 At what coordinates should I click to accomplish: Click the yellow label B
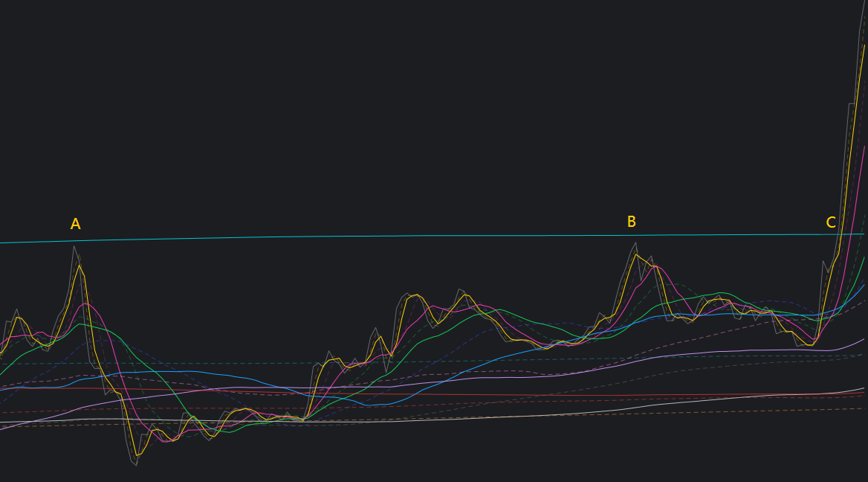click(x=631, y=222)
